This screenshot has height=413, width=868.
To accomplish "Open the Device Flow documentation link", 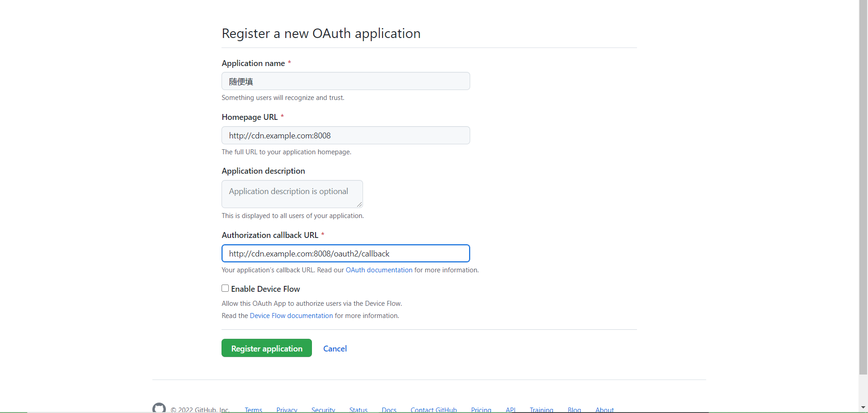I will 291,316.
